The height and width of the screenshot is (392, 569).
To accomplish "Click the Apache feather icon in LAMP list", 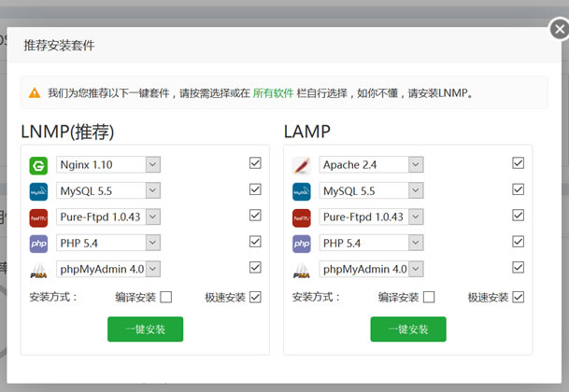I will [x=301, y=165].
